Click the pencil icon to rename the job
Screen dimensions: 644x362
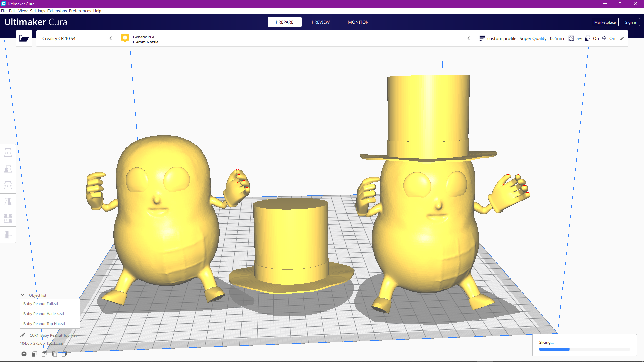point(23,335)
